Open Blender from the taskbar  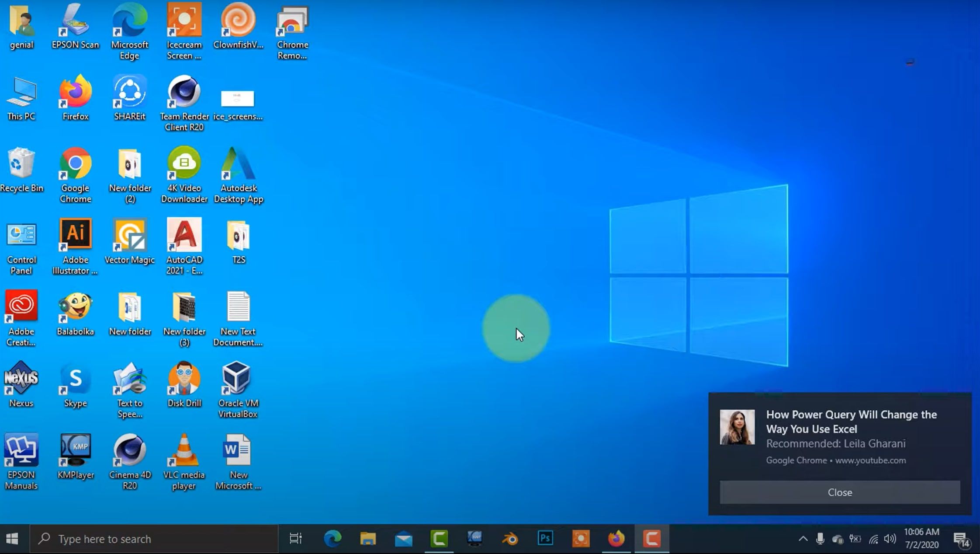(510, 539)
